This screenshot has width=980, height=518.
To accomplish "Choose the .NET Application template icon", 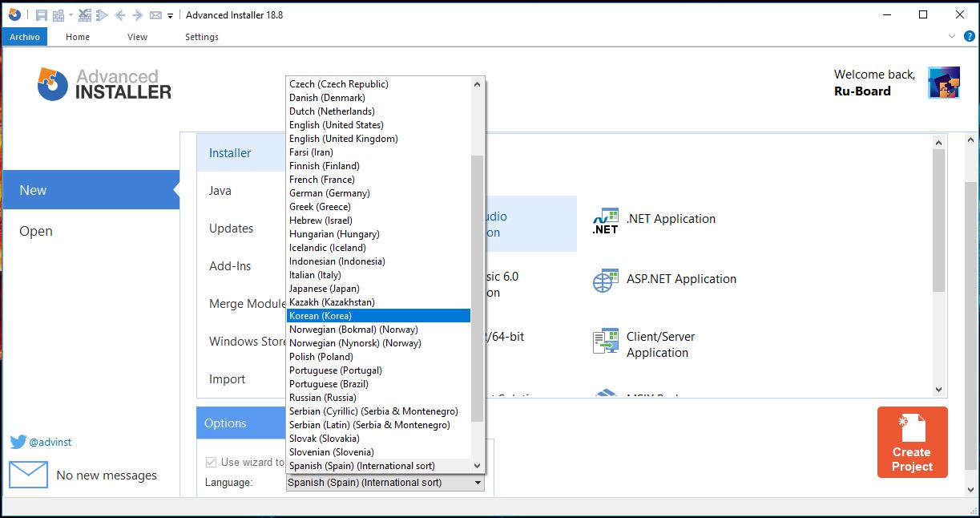I will coord(606,220).
